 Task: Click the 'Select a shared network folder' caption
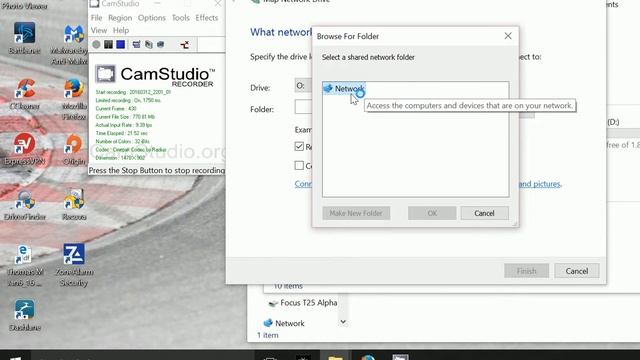click(368, 58)
